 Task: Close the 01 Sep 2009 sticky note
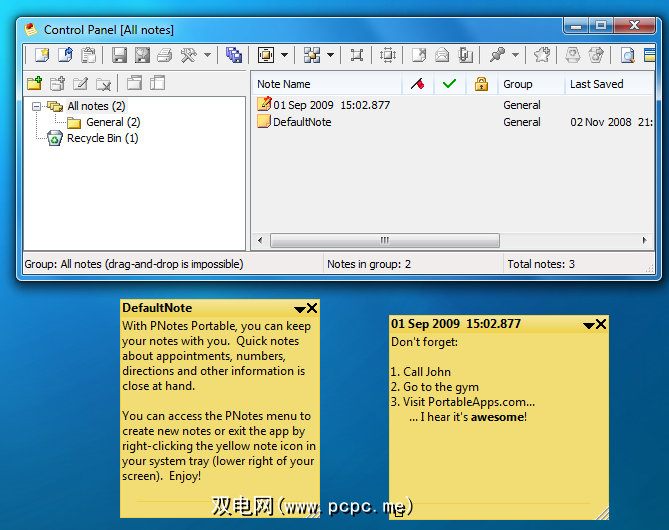tap(601, 324)
